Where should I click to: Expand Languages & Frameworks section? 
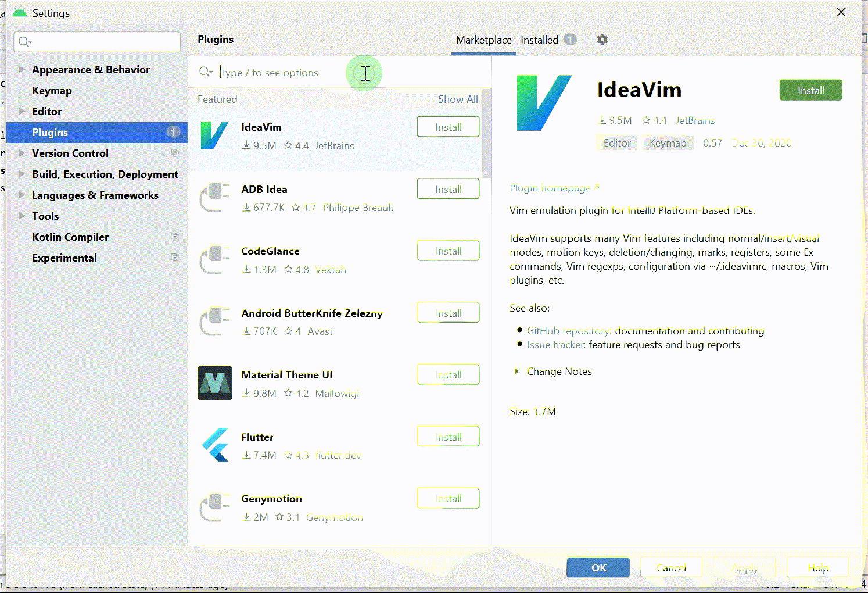coord(21,195)
